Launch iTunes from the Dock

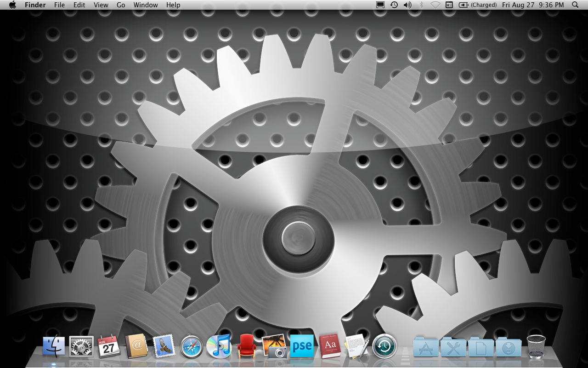[219, 346]
